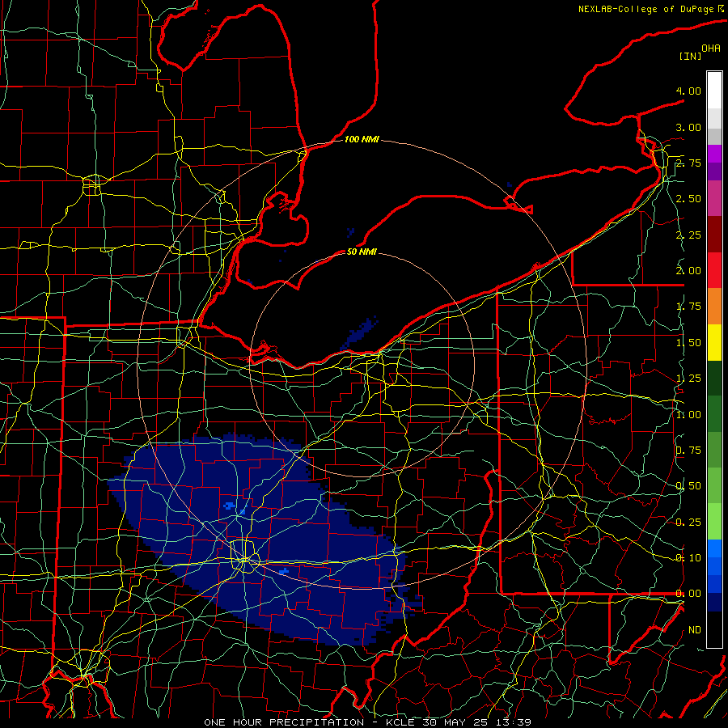The height and width of the screenshot is (728, 728).
Task: Select the 1.25 legend value
Action: (x=688, y=379)
